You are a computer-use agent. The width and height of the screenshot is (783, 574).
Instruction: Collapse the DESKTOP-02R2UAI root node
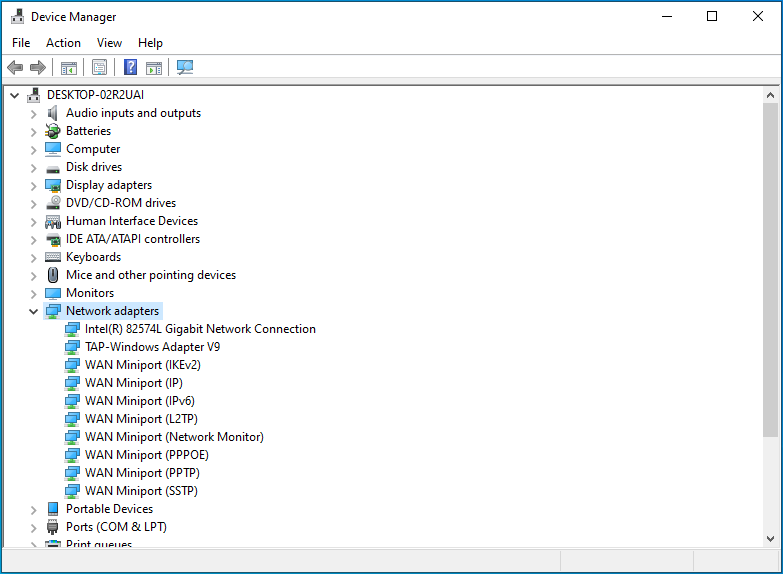pyautogui.click(x=14, y=95)
